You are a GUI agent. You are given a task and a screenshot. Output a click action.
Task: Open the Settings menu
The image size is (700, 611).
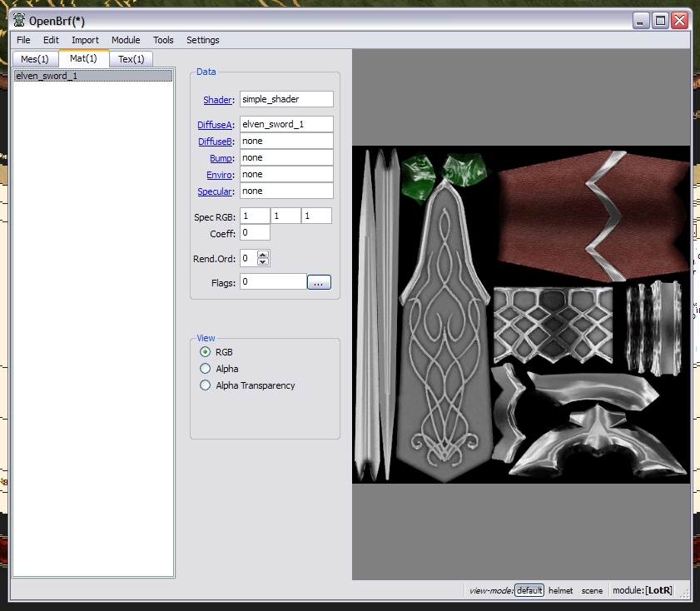203,40
